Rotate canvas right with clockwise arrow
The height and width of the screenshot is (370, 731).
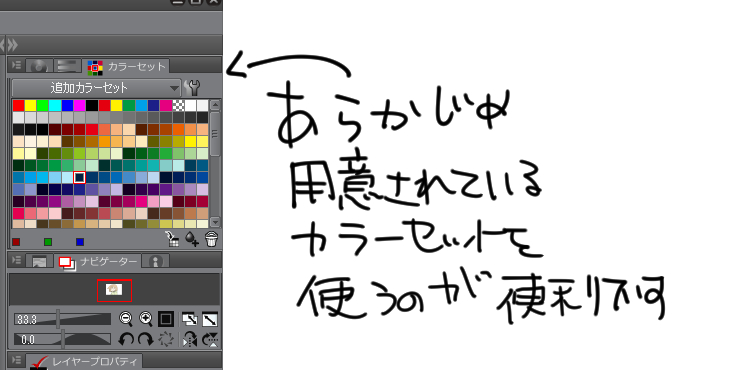tap(145, 339)
